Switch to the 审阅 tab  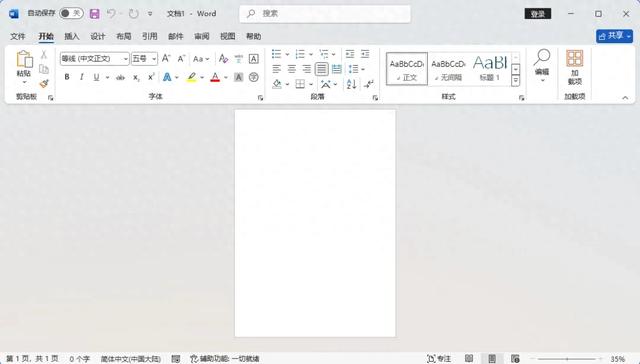[202, 36]
